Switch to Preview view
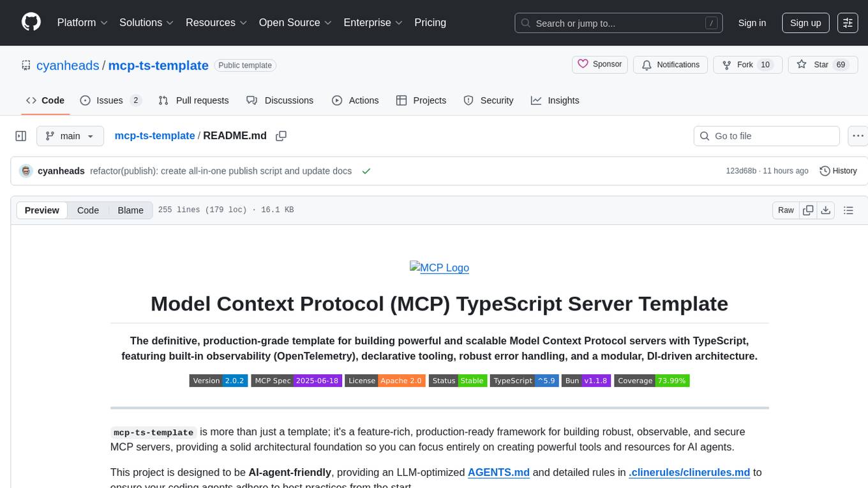This screenshot has width=868, height=488. [x=42, y=210]
